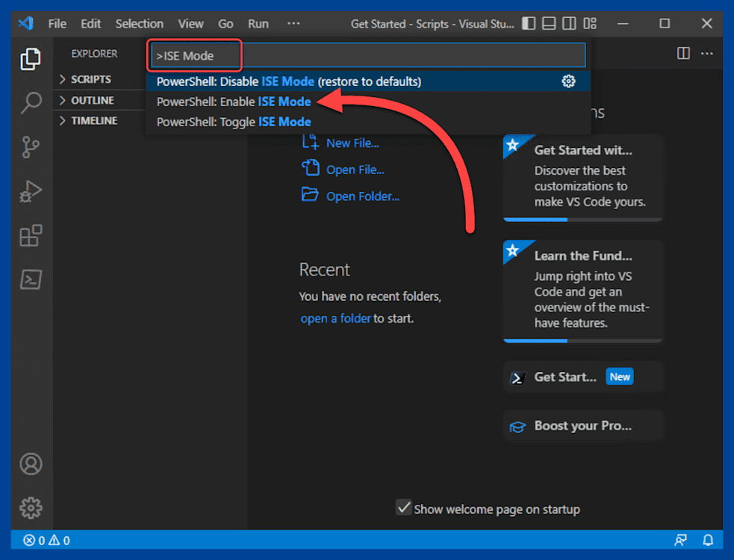Open the File menu
The height and width of the screenshot is (560, 734).
click(57, 23)
